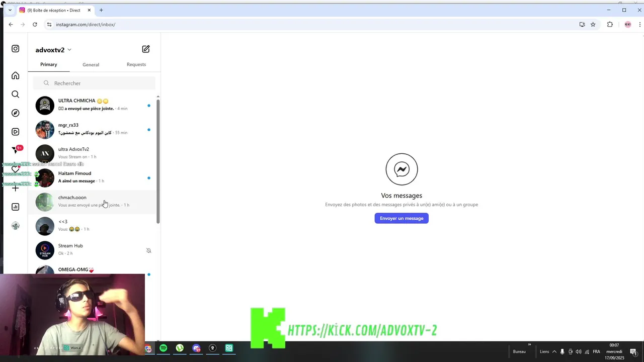This screenshot has height=362, width=644.
Task: Go to the Instagram Home feed icon
Action: [x=16, y=75]
